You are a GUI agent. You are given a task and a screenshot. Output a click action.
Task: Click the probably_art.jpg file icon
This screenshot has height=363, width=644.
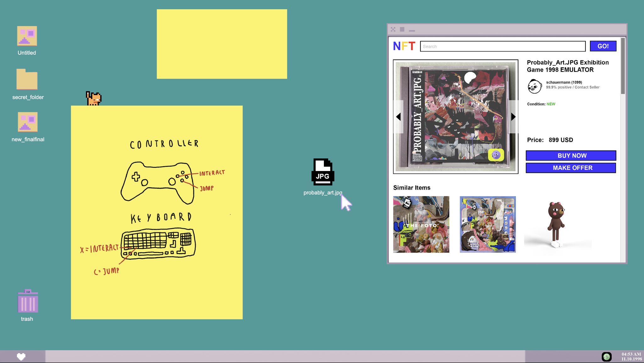pos(323,172)
